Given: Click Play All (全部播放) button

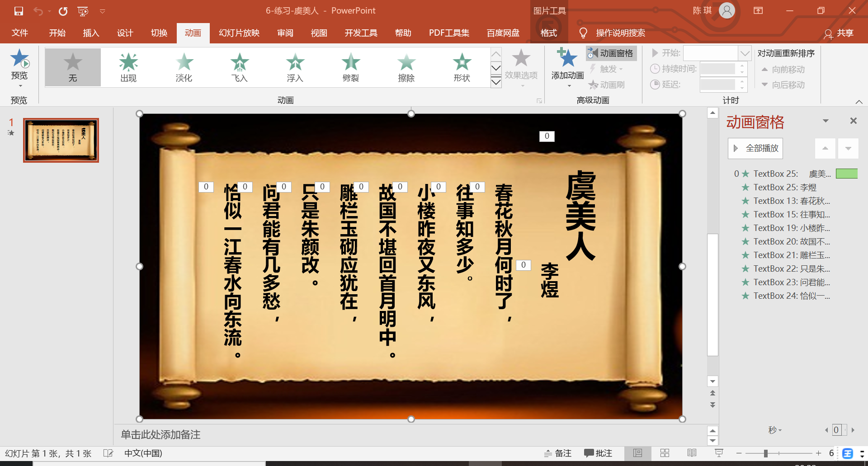Looking at the screenshot, I should [x=755, y=148].
